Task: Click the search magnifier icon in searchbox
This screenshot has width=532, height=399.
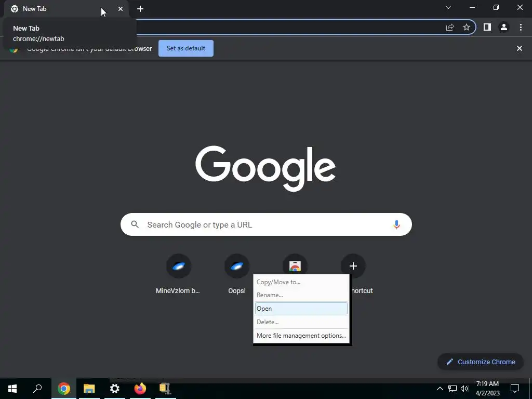Action: (135, 224)
